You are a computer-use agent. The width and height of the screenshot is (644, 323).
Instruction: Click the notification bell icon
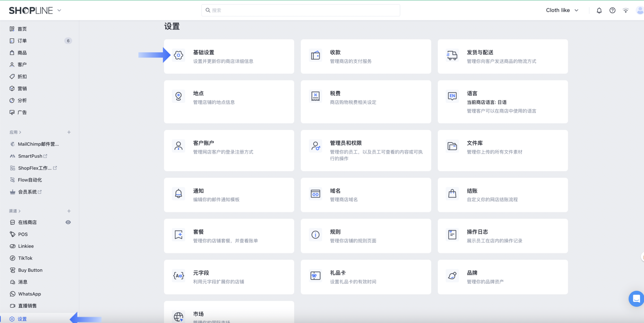(x=599, y=10)
